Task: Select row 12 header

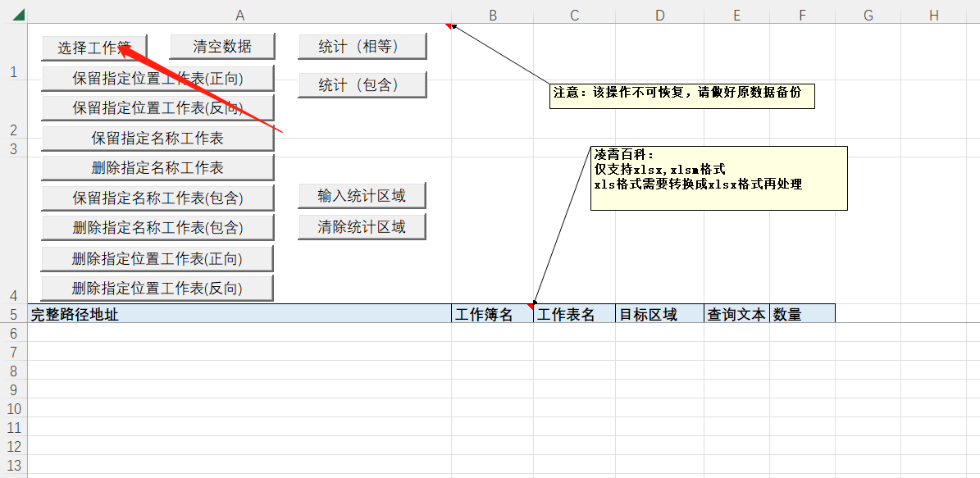Action: 14,446
